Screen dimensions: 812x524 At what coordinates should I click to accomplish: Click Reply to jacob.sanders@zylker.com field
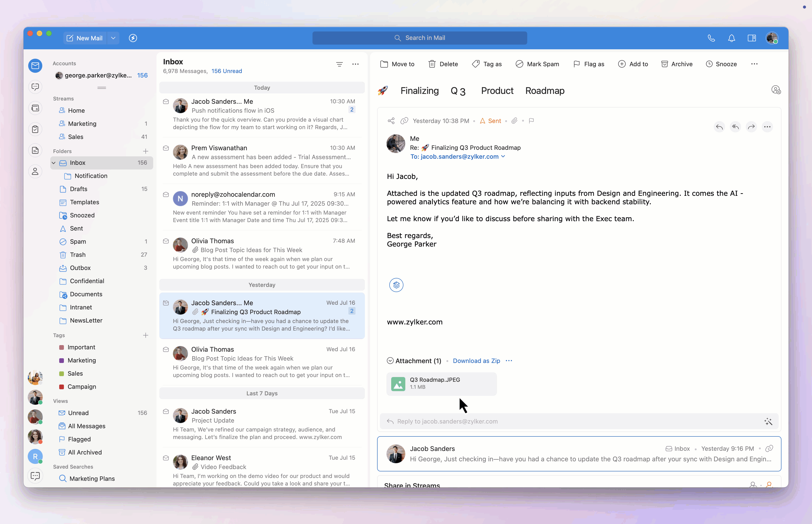point(579,422)
